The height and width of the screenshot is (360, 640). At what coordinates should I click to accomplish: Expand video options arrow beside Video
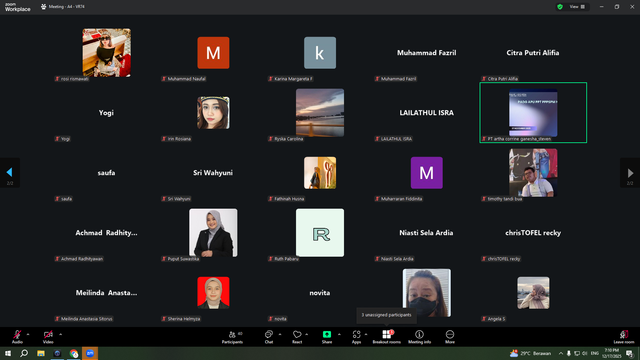60,335
